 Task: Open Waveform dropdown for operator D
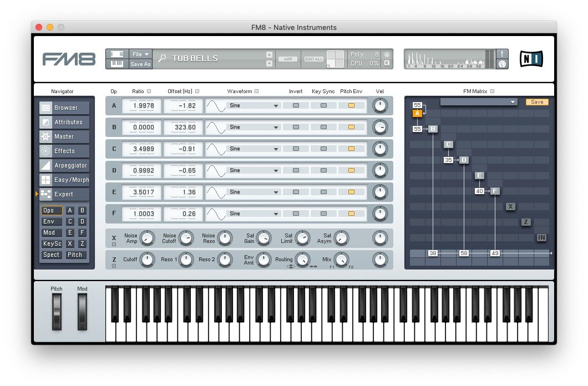point(254,170)
